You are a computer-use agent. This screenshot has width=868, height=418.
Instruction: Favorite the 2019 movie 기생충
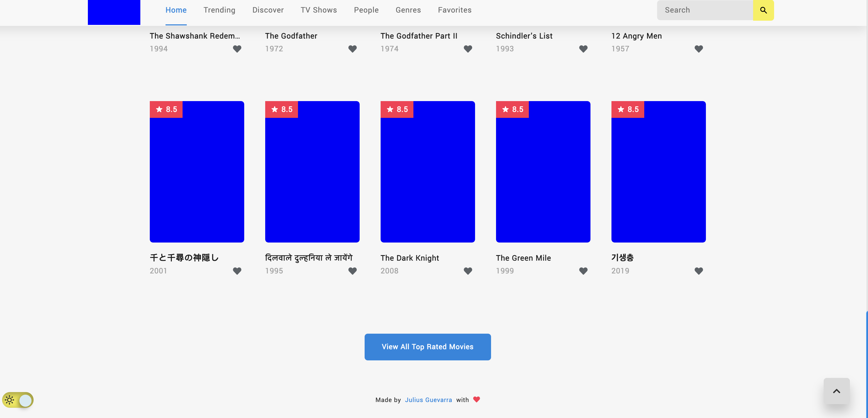click(699, 271)
